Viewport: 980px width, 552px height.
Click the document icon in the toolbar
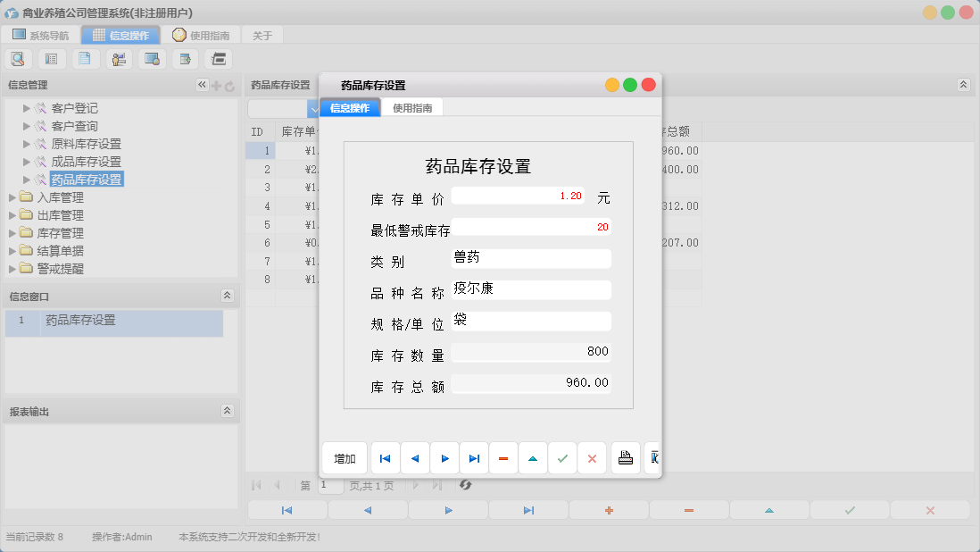click(x=85, y=58)
